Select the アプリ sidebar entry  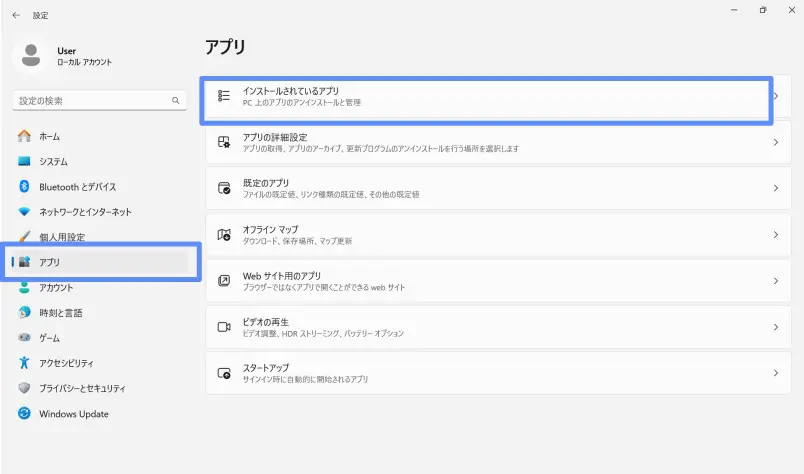[x=100, y=262]
